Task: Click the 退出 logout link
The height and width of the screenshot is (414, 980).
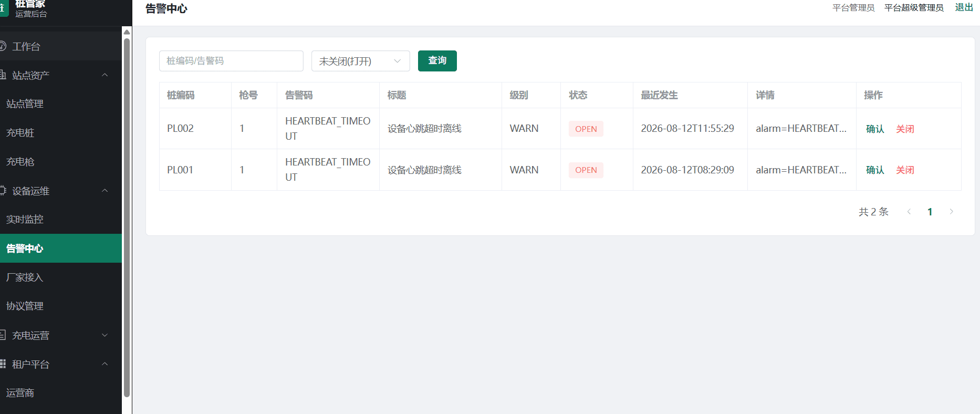Action: pyautogui.click(x=964, y=7)
